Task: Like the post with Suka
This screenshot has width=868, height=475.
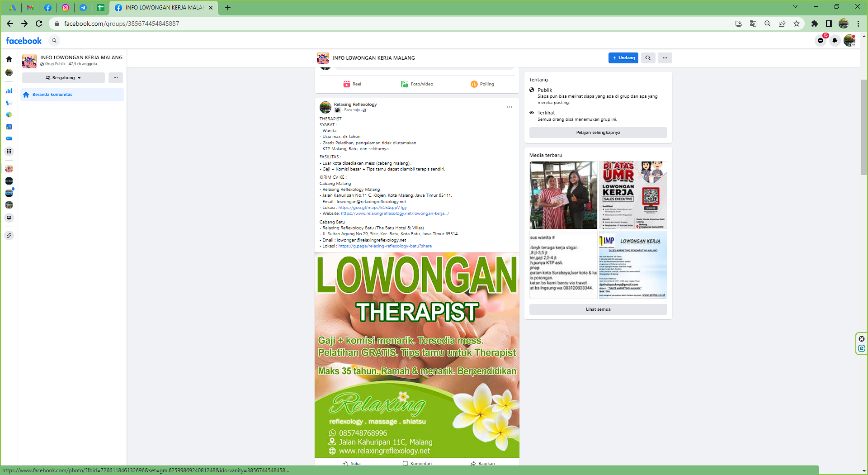Action: tap(352, 463)
